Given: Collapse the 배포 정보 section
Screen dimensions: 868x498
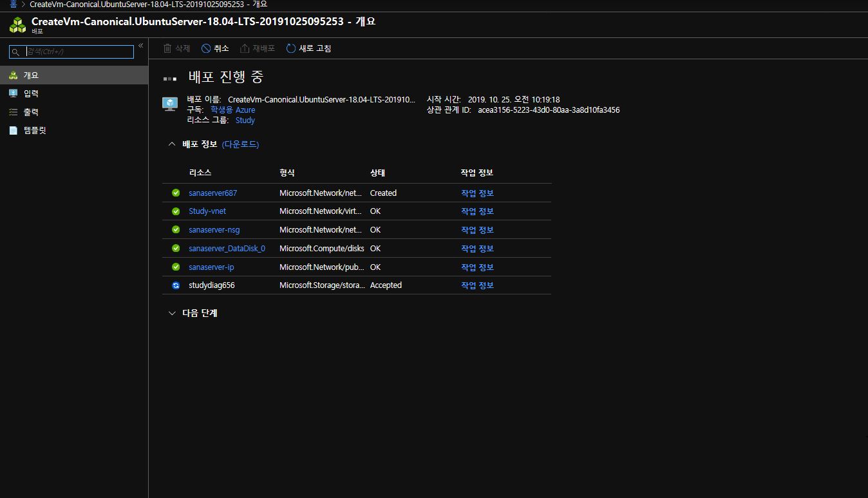Looking at the screenshot, I should coord(171,144).
